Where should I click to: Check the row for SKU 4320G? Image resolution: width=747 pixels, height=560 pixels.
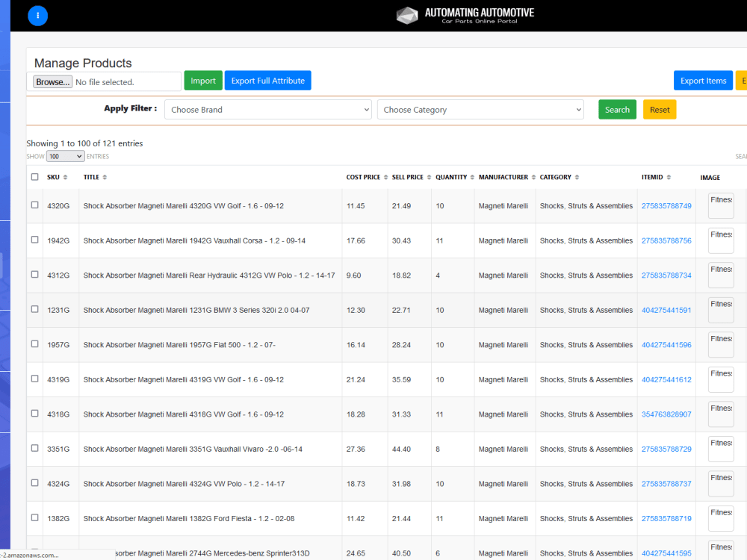point(35,205)
